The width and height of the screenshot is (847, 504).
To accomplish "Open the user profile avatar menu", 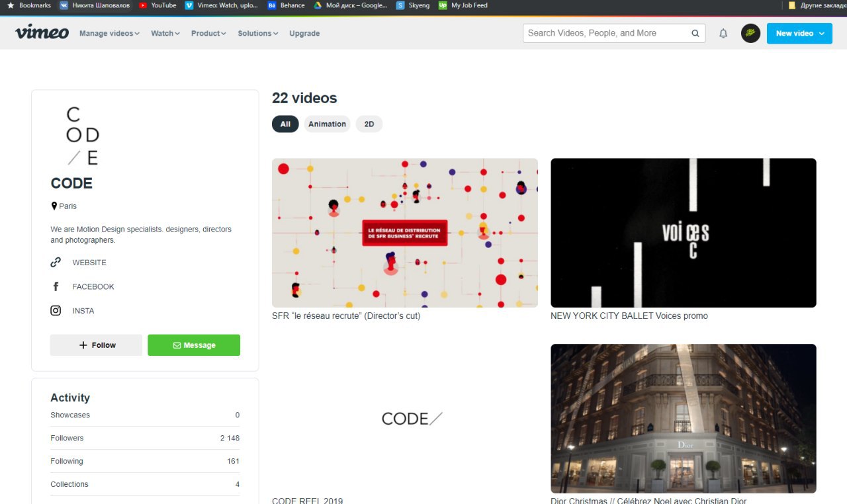I will [x=750, y=33].
